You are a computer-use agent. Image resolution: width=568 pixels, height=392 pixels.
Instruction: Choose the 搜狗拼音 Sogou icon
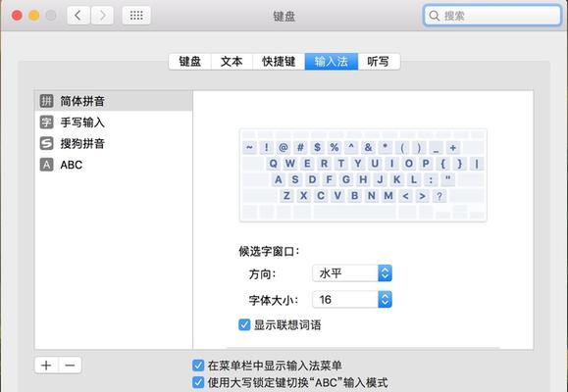(46, 143)
